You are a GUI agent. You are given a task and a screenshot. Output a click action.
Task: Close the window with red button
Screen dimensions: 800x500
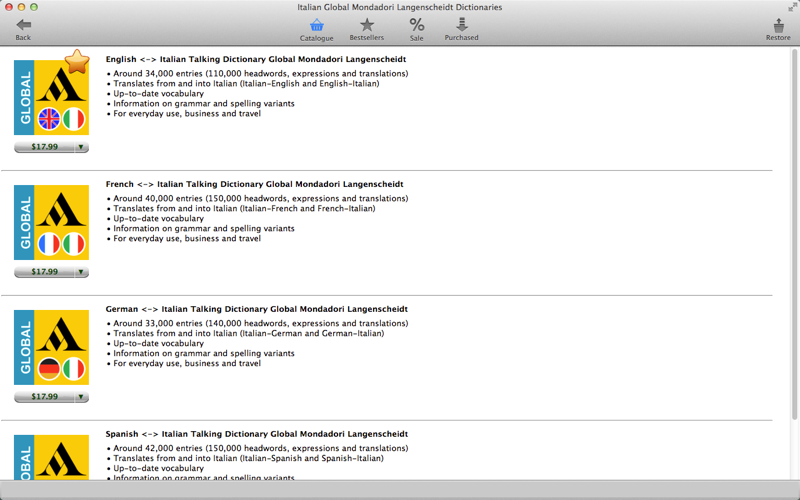click(9, 7)
